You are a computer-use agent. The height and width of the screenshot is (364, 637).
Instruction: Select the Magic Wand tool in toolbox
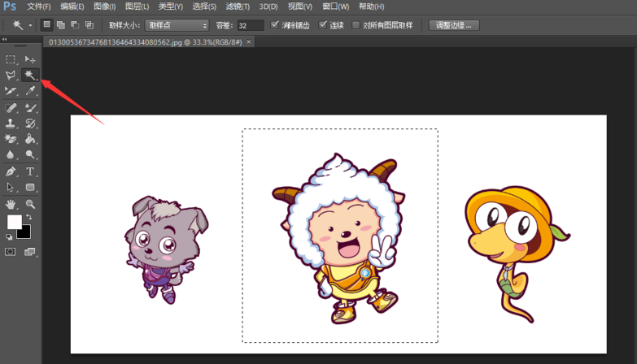pos(30,75)
